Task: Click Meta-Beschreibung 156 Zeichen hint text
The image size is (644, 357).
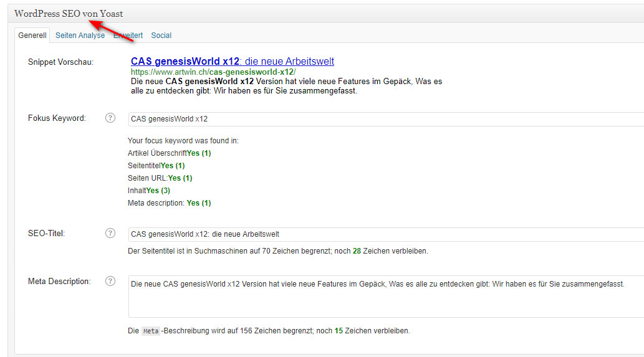Action: click(x=269, y=331)
